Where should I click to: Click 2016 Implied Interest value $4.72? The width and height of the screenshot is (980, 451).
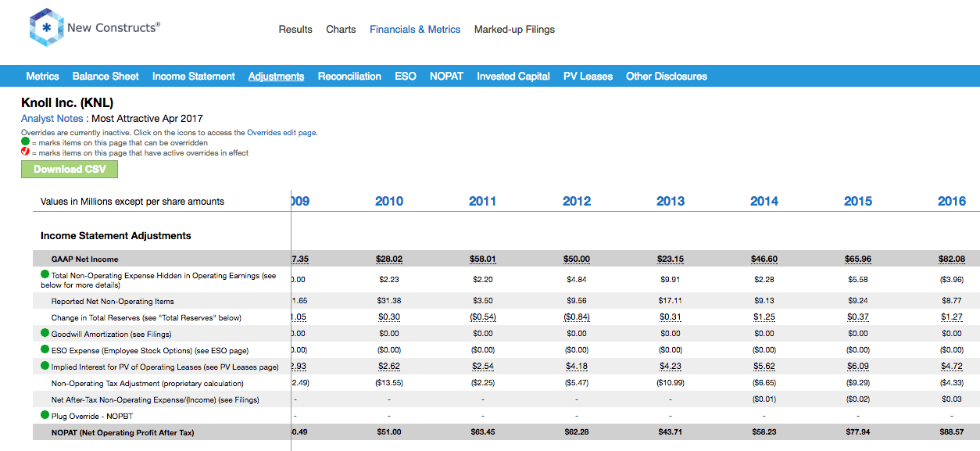click(952, 367)
